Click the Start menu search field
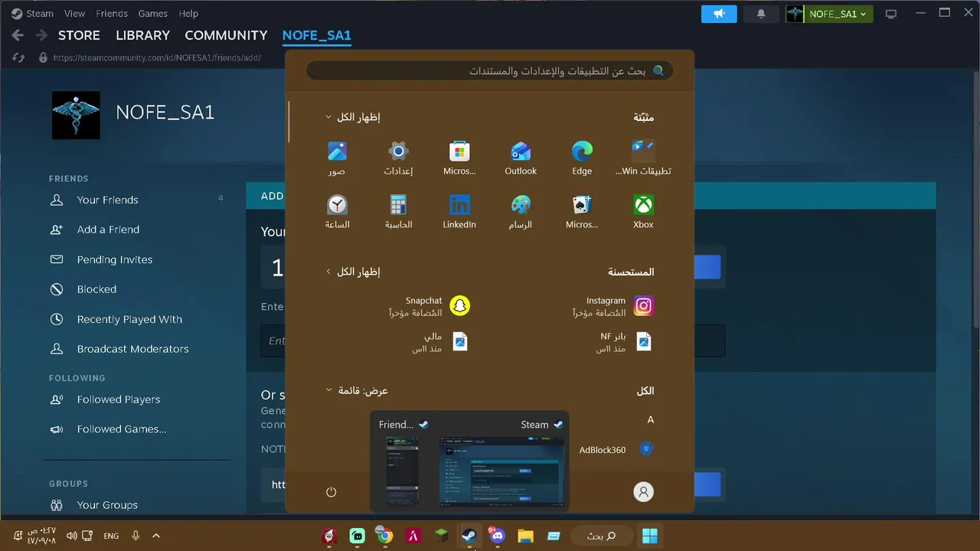Viewport: 980px width, 551px height. point(490,71)
